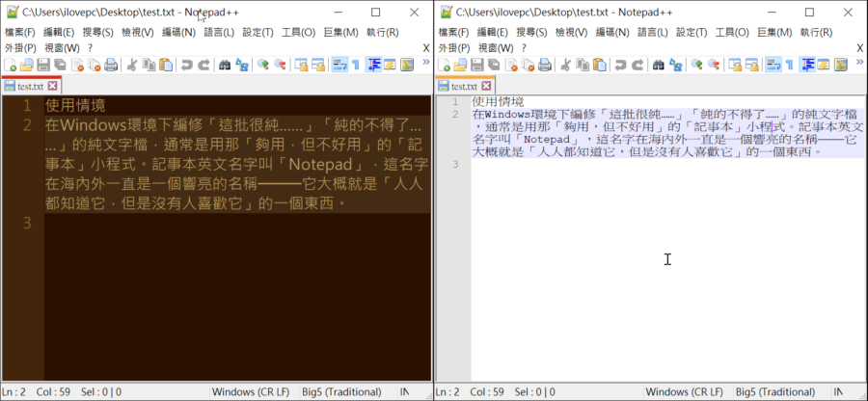
Task: Click Big5 (Traditional) in the left window status bar
Action: click(x=341, y=392)
